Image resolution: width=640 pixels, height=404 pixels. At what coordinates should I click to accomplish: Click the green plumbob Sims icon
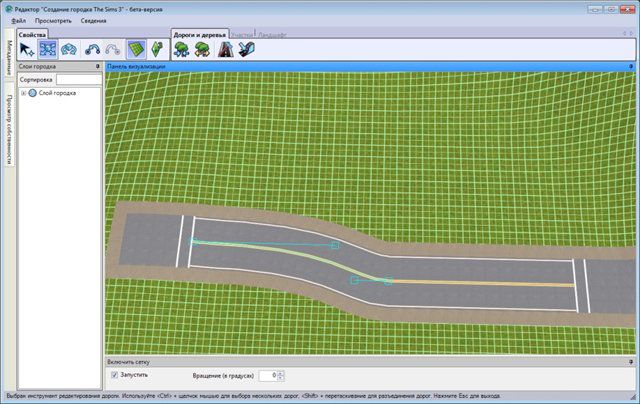[x=156, y=49]
